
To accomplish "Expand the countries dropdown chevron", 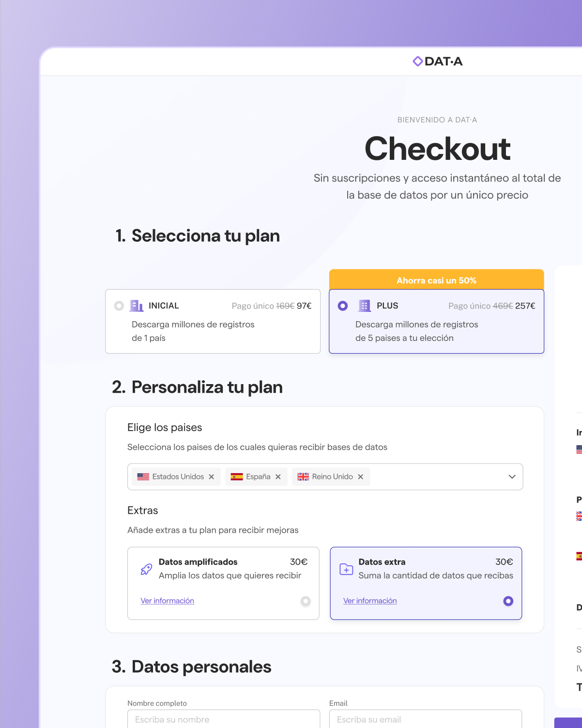I will click(512, 477).
